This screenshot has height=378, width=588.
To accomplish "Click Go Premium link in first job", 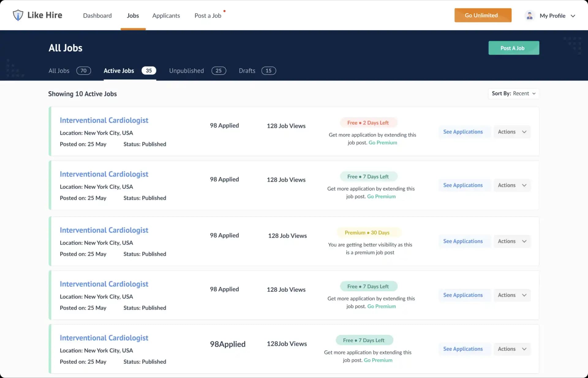I will [383, 143].
